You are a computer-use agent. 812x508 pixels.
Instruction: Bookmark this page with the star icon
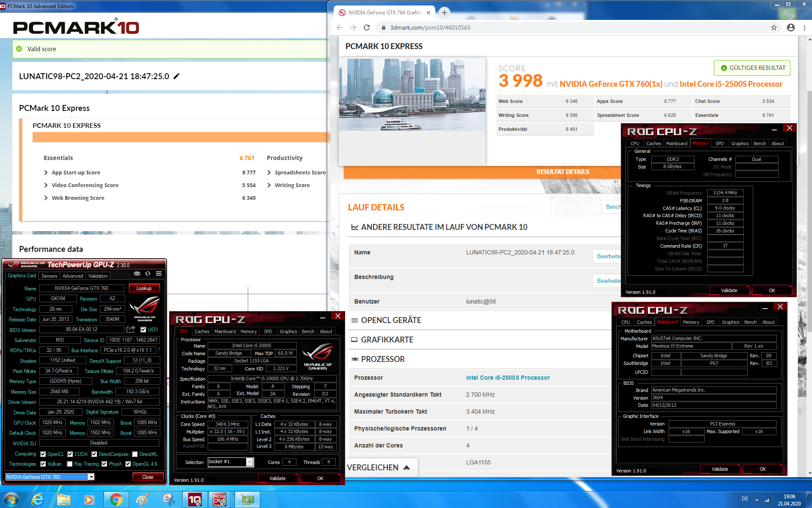coord(774,28)
